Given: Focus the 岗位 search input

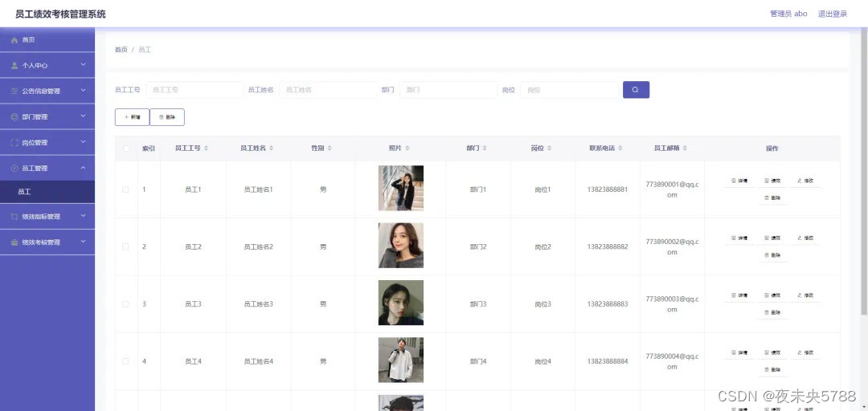Looking at the screenshot, I should (x=569, y=90).
